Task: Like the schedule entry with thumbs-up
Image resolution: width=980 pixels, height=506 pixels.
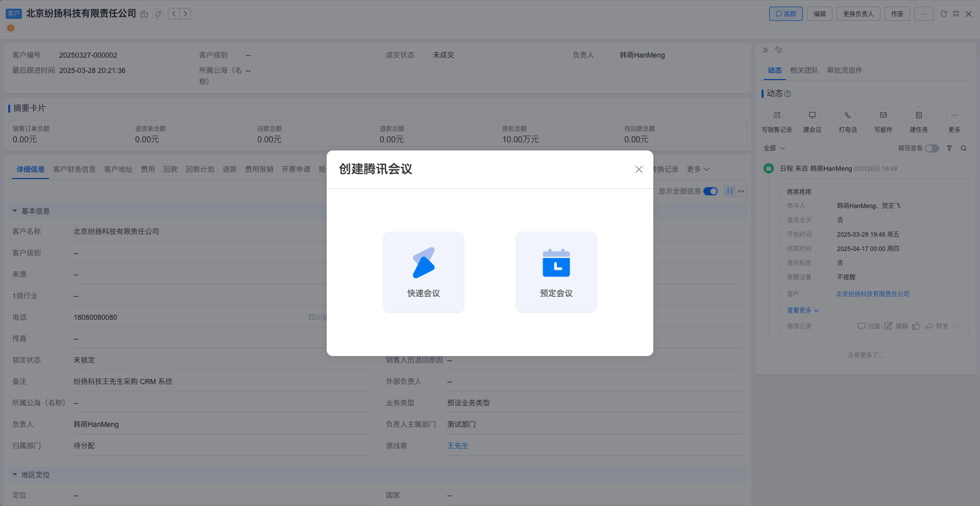Action: 916,326
